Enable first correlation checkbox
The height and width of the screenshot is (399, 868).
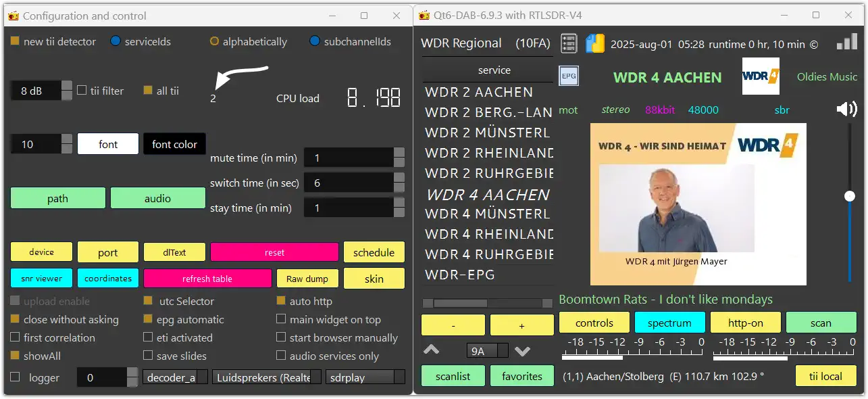pyautogui.click(x=15, y=337)
